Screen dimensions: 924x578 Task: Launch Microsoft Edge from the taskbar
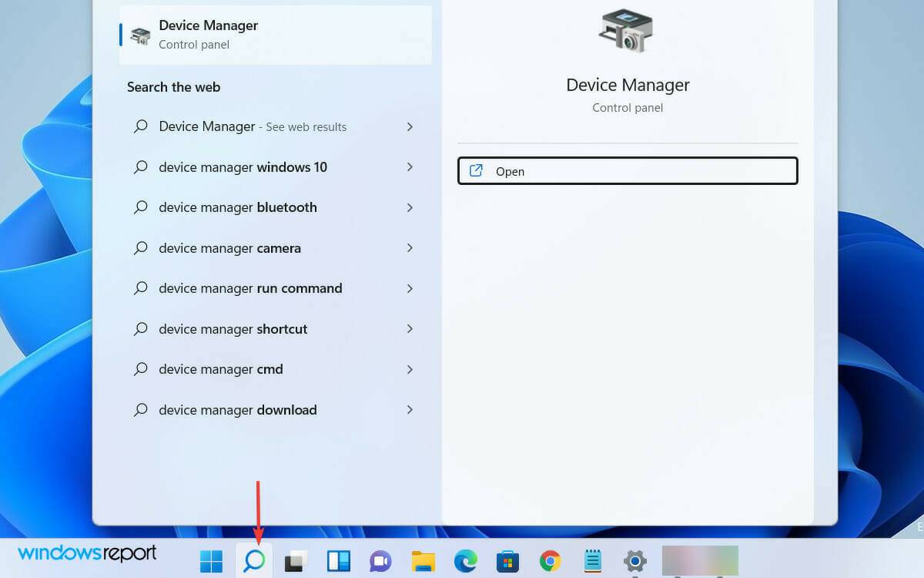tap(464, 560)
